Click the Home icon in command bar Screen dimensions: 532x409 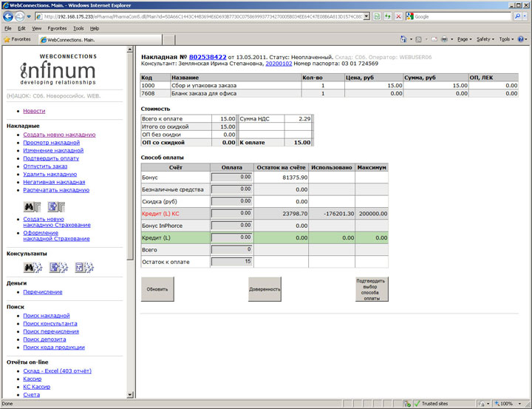click(403, 39)
